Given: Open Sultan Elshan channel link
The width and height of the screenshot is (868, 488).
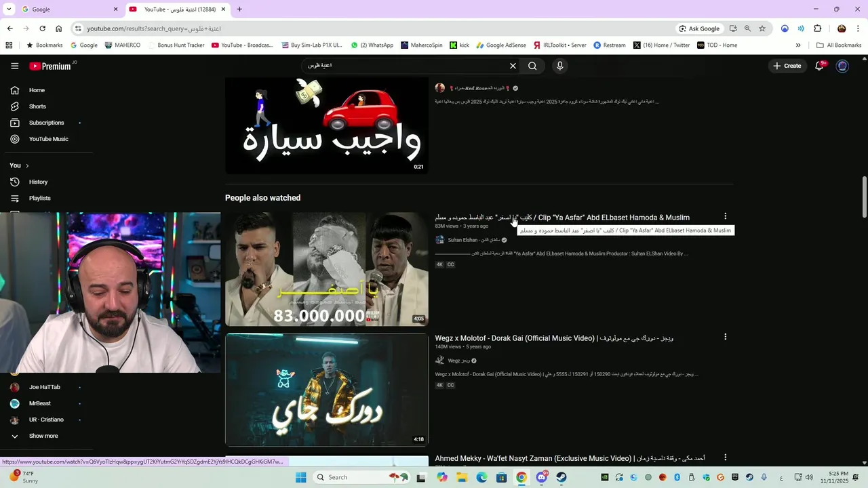Looking at the screenshot, I should (473, 240).
